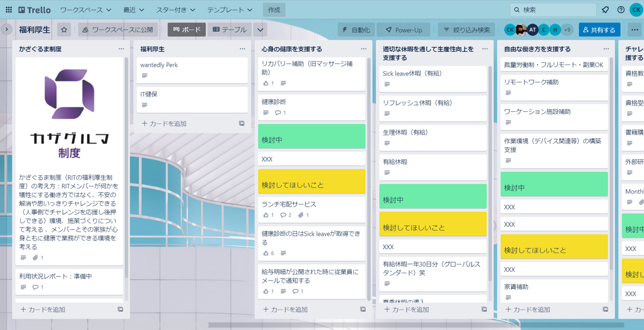644x330 pixels.
Task: Open the リカバリー補助（旧マッサージ補助） card
Action: tap(312, 73)
